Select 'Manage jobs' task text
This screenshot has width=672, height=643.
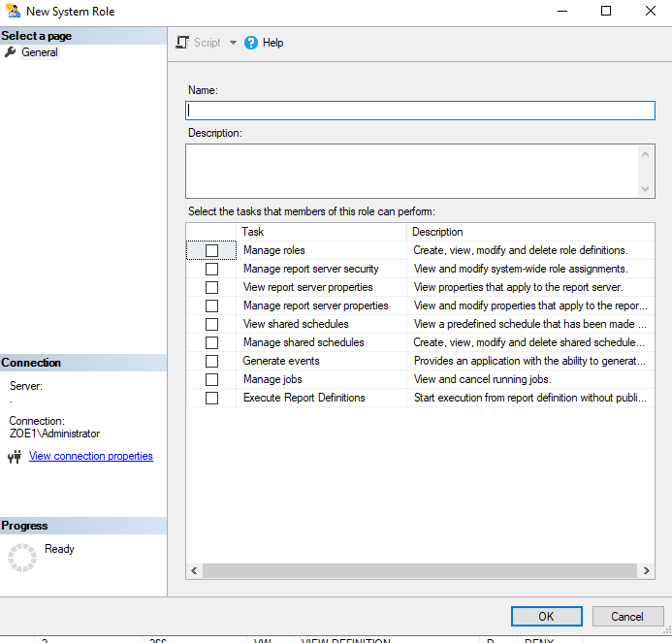pos(272,379)
